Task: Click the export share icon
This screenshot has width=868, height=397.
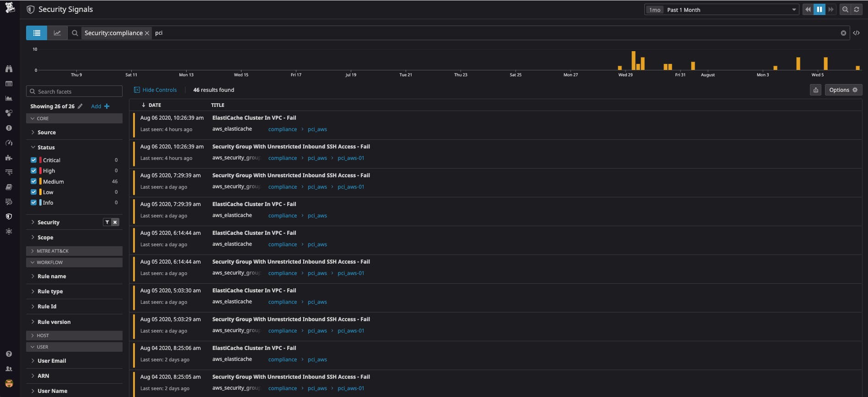Action: (815, 90)
